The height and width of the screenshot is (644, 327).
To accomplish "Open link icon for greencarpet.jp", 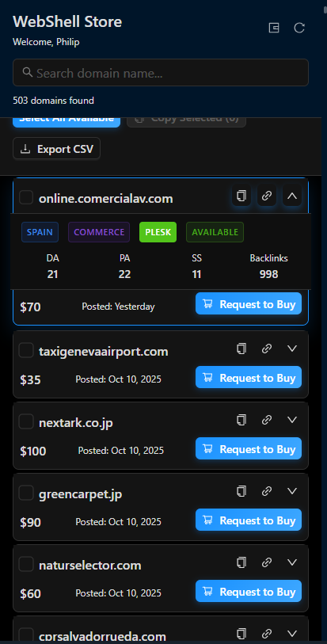I will tap(267, 491).
